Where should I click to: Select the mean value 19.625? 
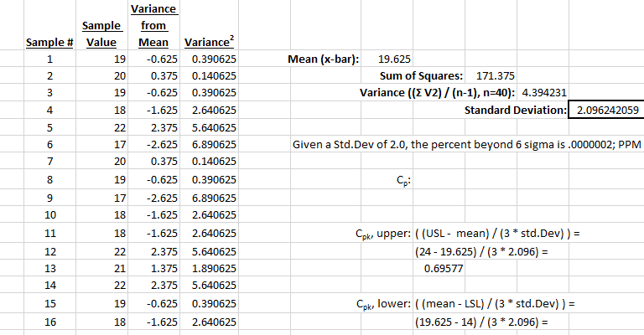(394, 59)
